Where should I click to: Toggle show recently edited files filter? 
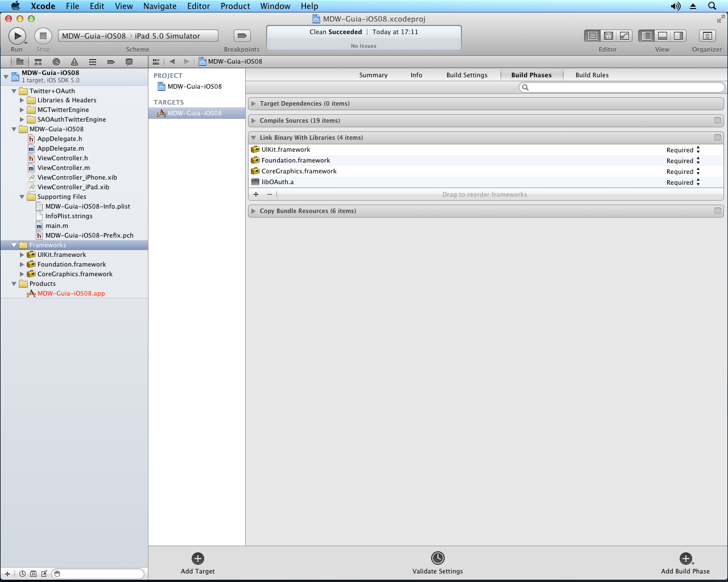[x=22, y=574]
